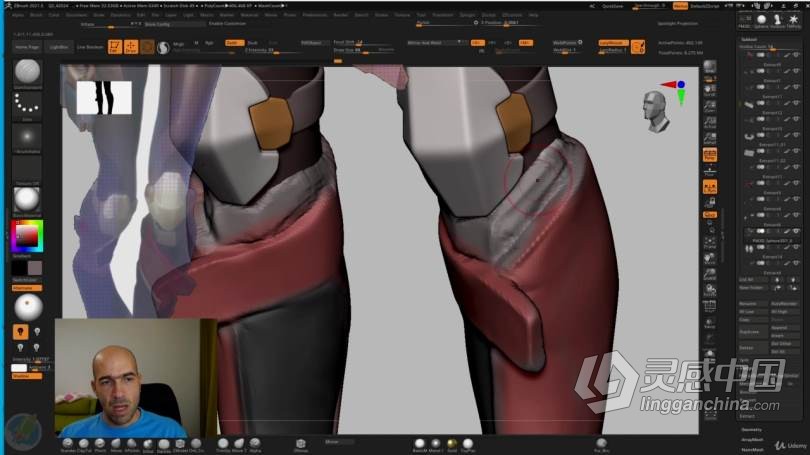810x455 pixels.
Task: Click the Scroll canvas icon
Action: (x=710, y=91)
